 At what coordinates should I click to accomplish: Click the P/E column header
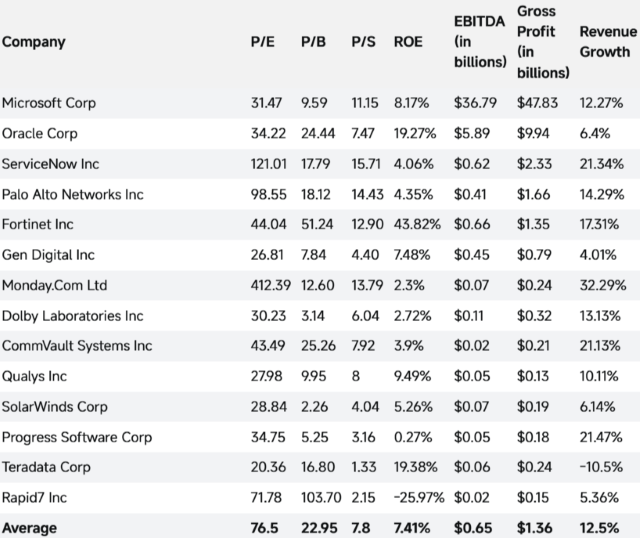(x=262, y=42)
